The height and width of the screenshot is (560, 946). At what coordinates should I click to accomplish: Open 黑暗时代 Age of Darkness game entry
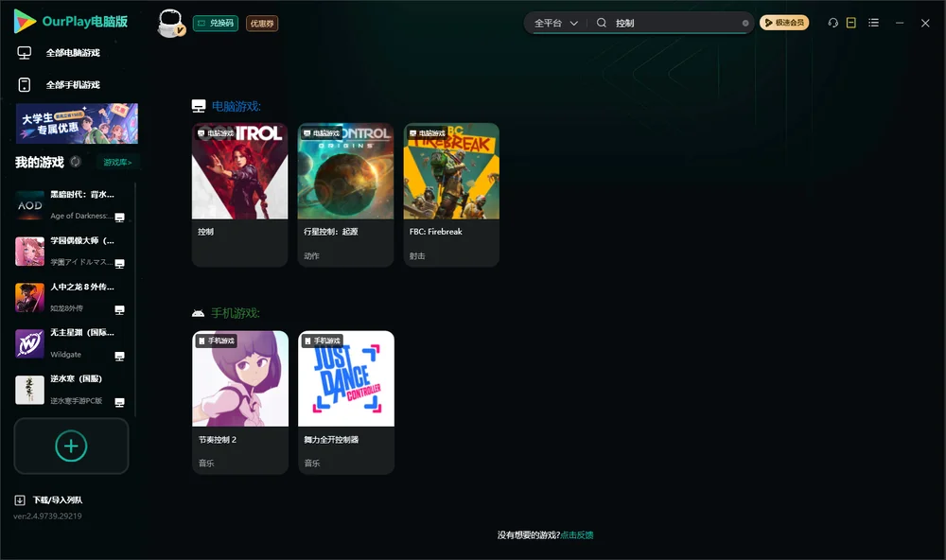click(71, 205)
